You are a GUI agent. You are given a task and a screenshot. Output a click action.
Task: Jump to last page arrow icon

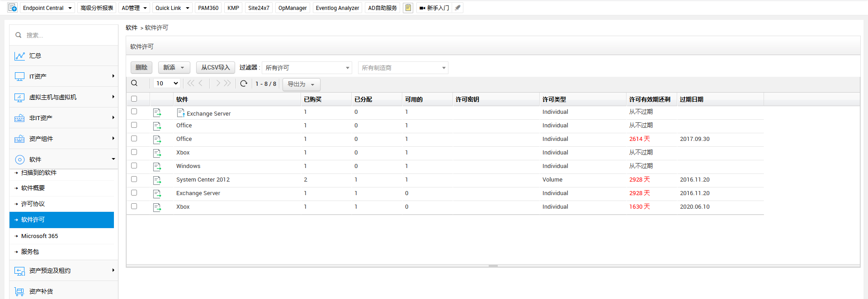(x=228, y=83)
